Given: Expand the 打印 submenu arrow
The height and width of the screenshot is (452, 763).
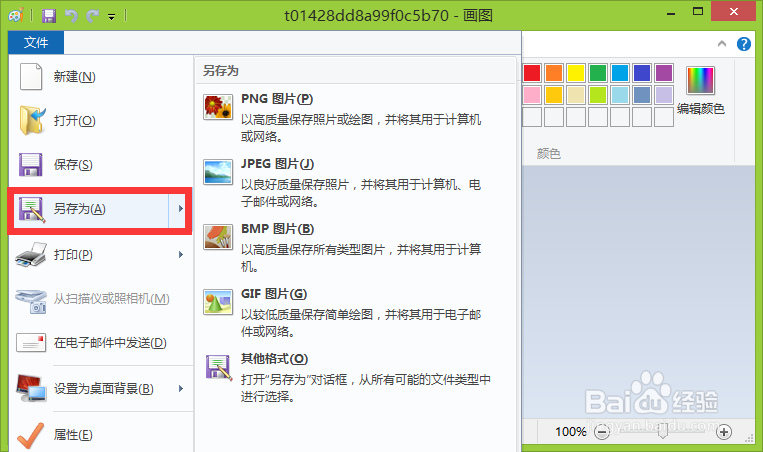Looking at the screenshot, I should coord(181,254).
